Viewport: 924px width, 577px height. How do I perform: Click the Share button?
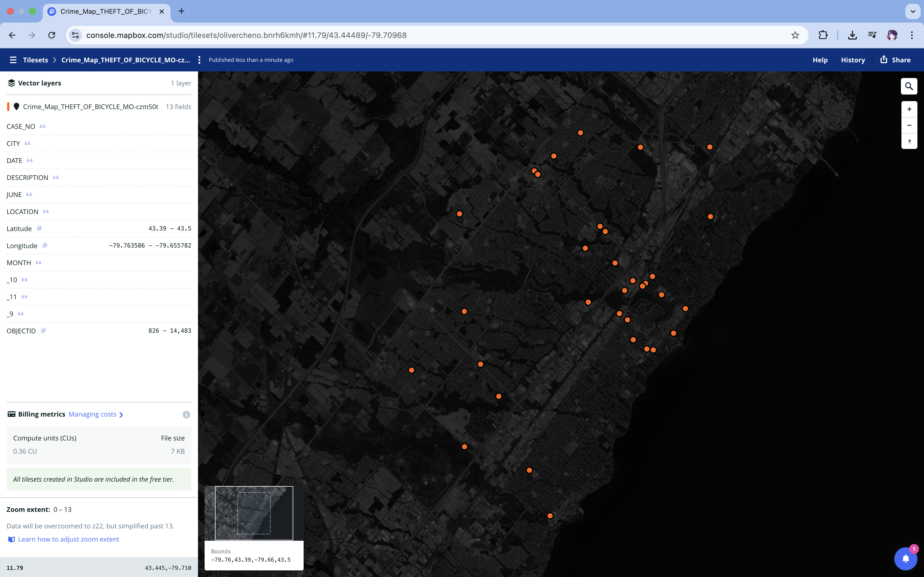click(x=895, y=60)
